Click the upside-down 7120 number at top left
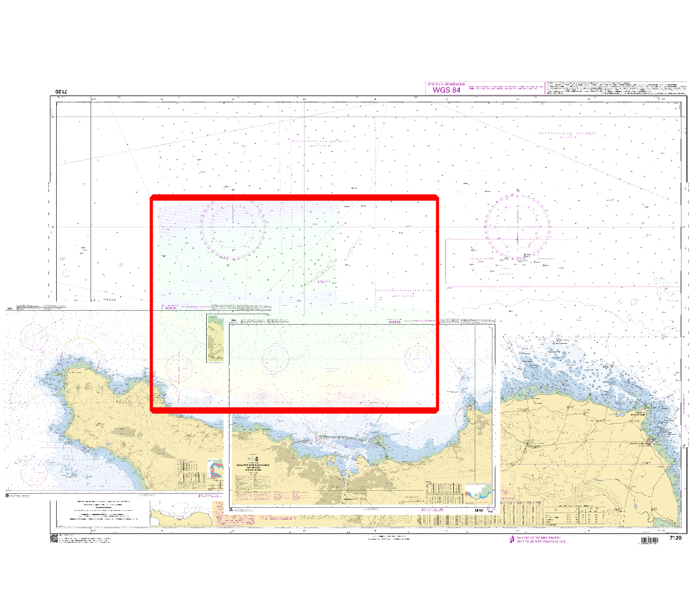 (61, 92)
